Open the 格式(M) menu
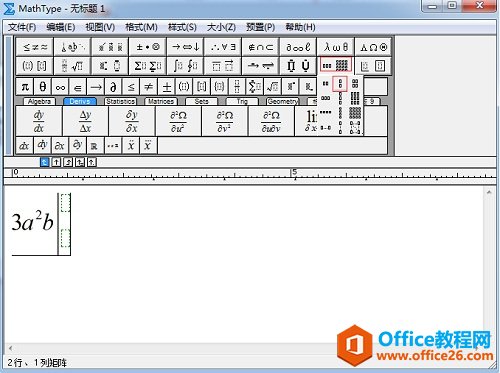The image size is (500, 373). 141,27
